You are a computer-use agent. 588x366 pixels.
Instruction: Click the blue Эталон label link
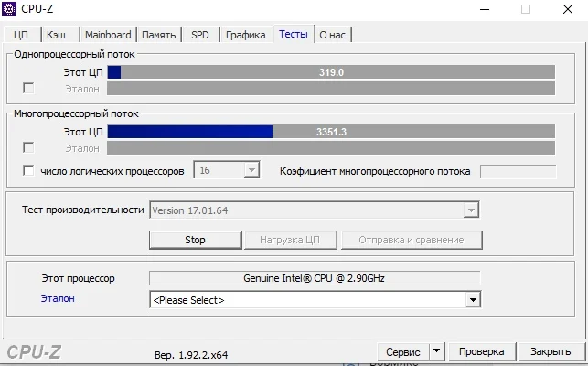pyautogui.click(x=58, y=298)
